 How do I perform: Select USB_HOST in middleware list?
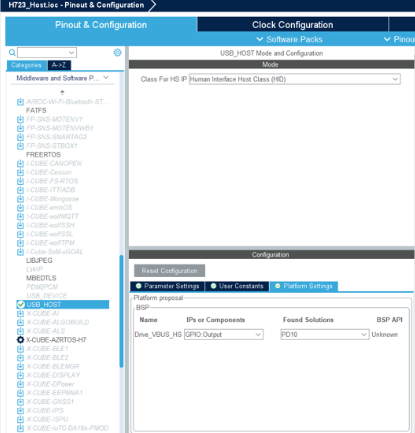coord(63,305)
